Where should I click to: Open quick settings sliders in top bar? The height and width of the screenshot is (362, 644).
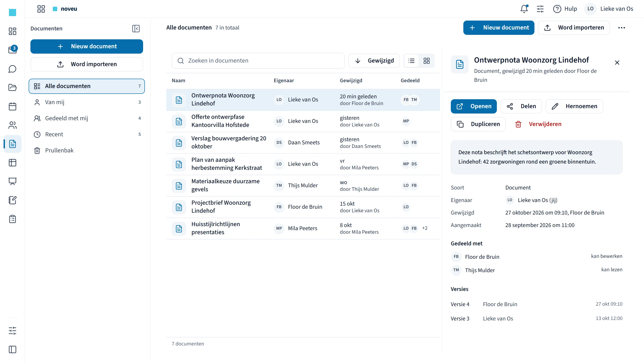540,9
